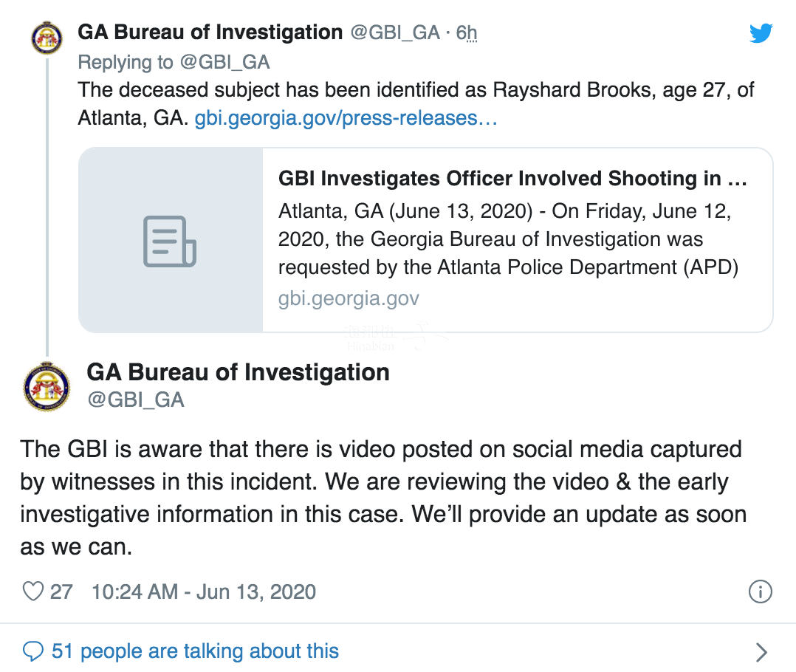Click the document placeholder icon in card
The width and height of the screenshot is (796, 672).
coord(170,241)
